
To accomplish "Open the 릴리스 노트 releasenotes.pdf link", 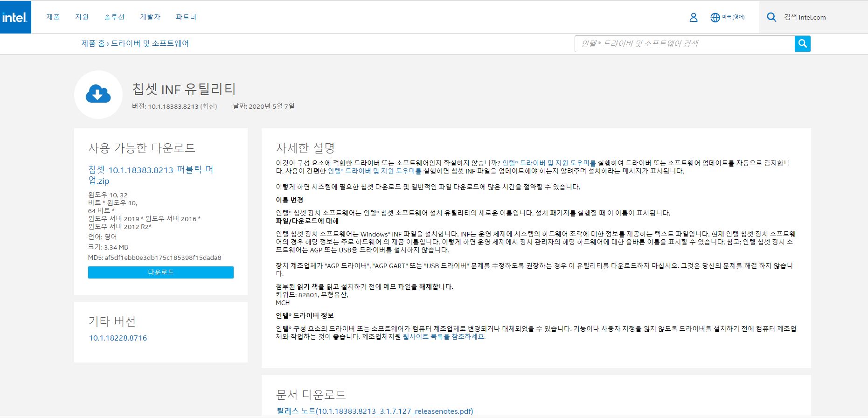I will point(375,411).
